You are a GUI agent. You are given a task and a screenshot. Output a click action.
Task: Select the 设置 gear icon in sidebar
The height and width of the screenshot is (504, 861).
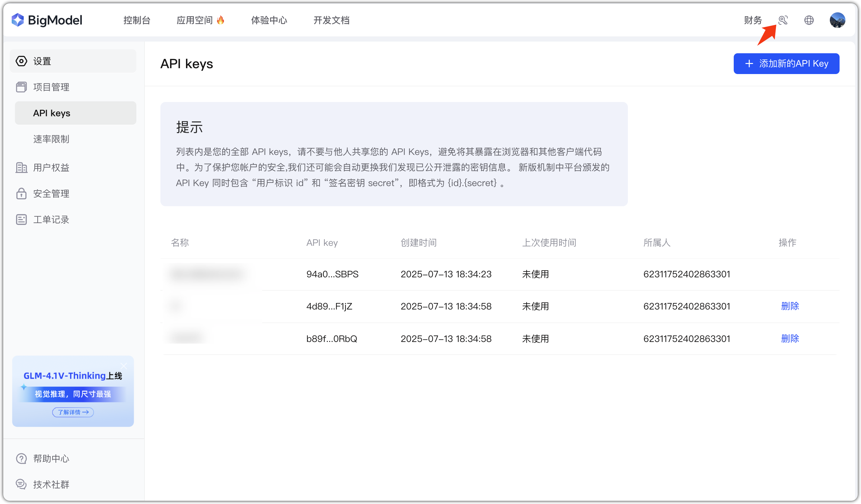tap(21, 61)
